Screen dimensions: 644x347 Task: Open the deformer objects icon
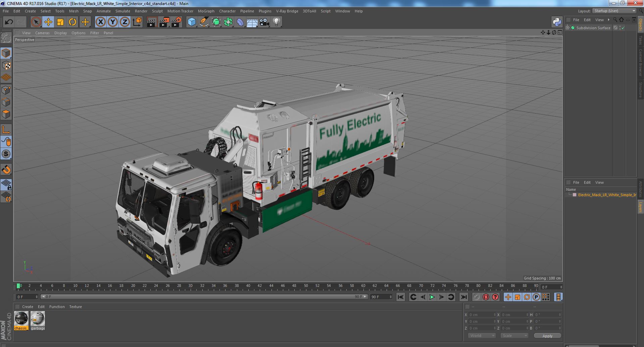point(240,22)
